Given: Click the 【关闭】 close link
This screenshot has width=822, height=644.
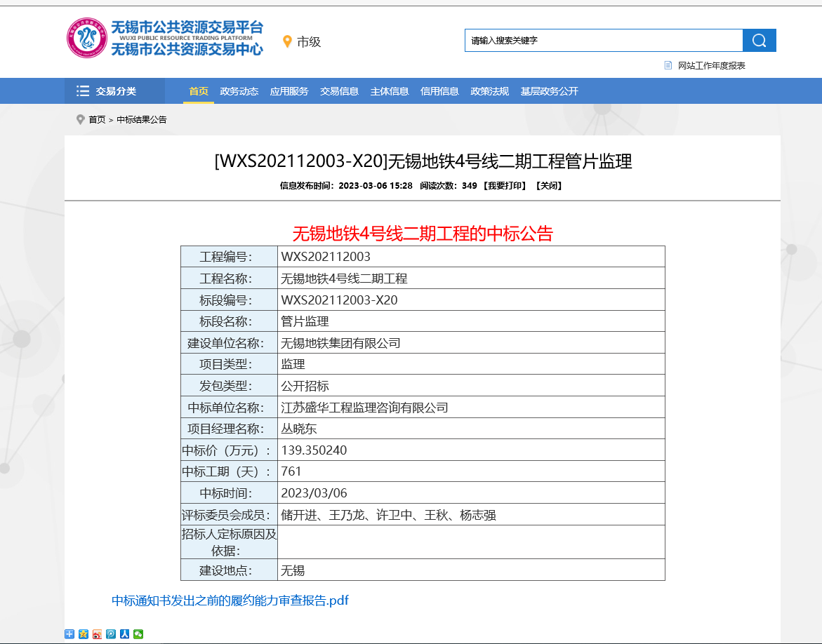Looking at the screenshot, I should (549, 185).
